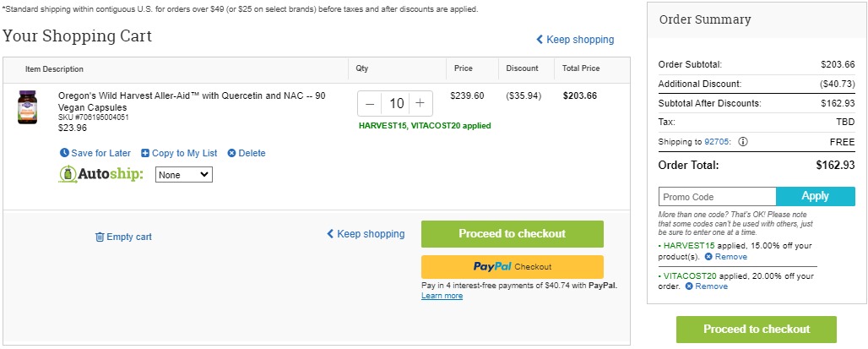Click Keep shopping beside the checkout button

click(366, 234)
